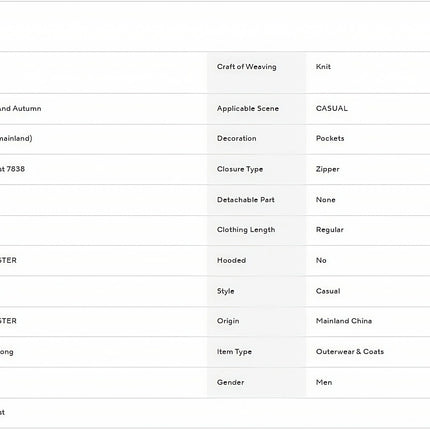
Task: Select the Zipper value text
Action: (x=327, y=169)
